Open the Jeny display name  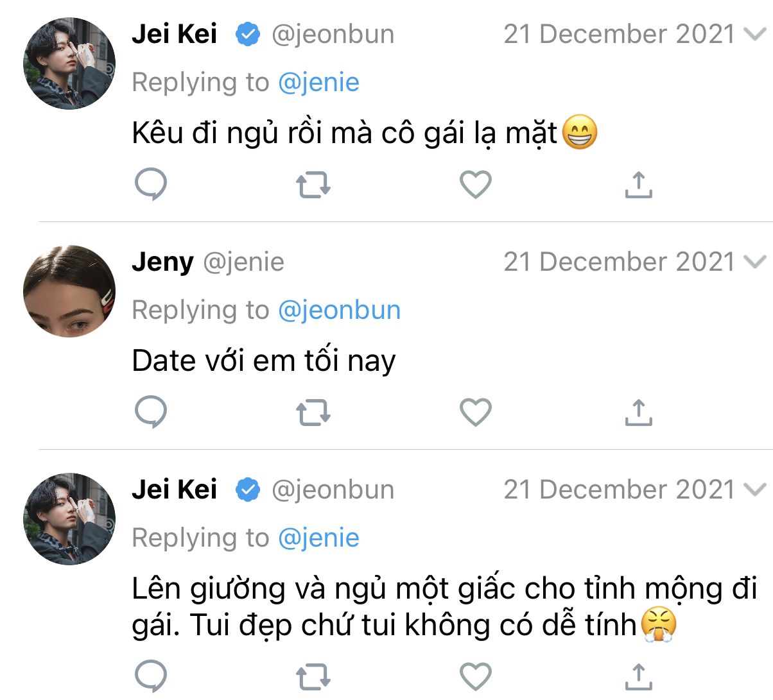[162, 262]
